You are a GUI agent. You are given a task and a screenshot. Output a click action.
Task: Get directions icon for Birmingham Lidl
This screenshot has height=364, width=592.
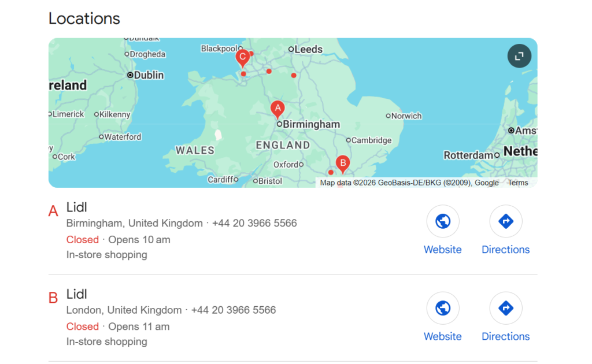click(x=506, y=221)
